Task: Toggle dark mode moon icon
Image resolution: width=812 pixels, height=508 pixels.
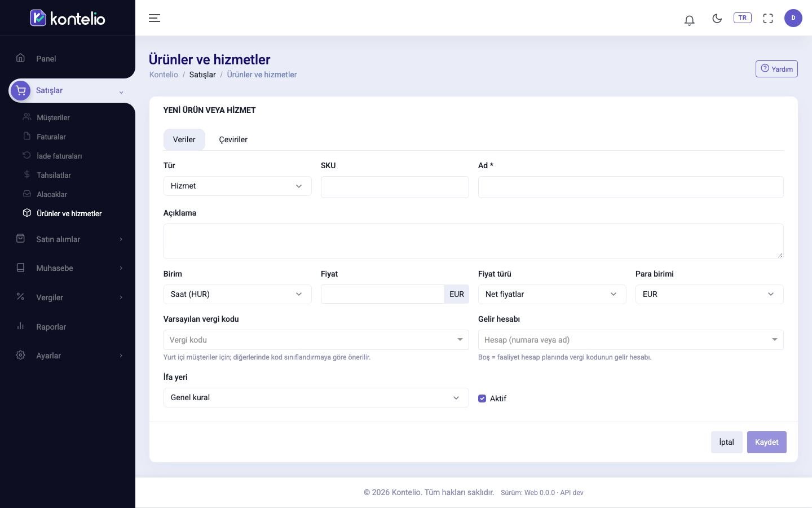Action: point(717,18)
